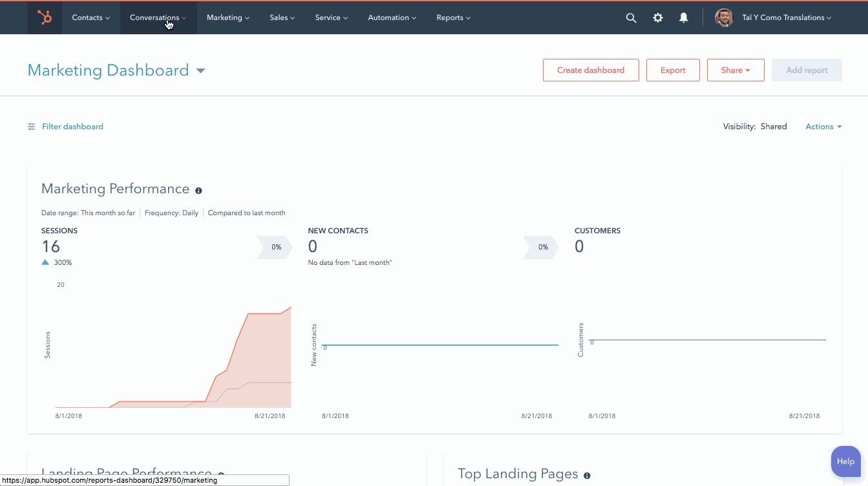
Task: Open settings gear icon
Action: coord(657,18)
